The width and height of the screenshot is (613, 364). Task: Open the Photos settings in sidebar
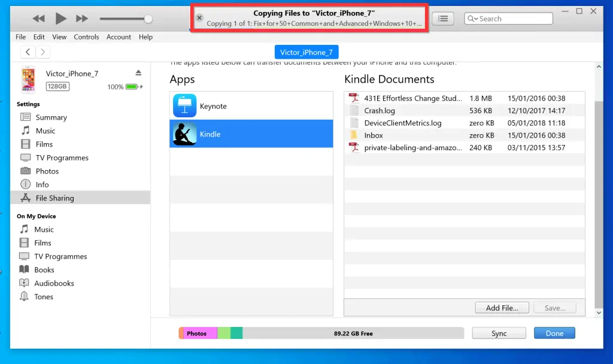47,171
